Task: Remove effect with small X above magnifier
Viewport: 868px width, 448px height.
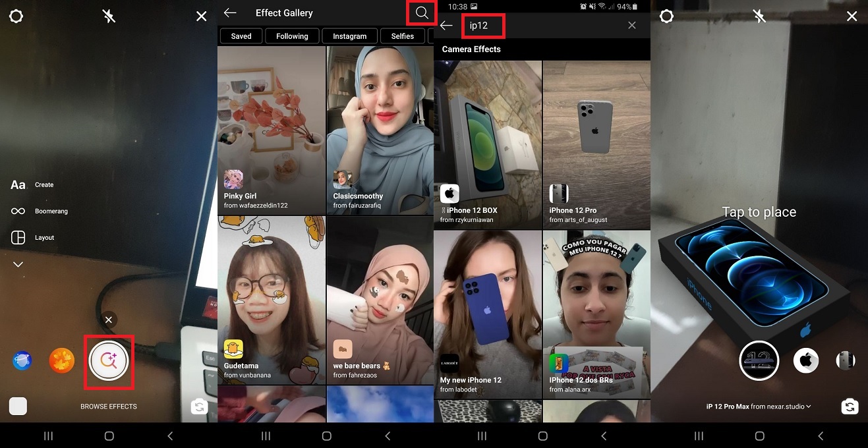Action: [109, 320]
